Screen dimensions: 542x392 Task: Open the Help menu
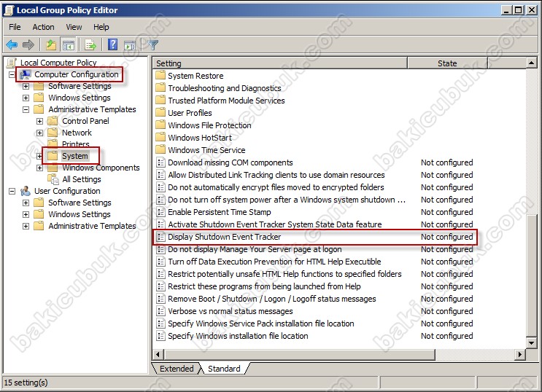101,27
